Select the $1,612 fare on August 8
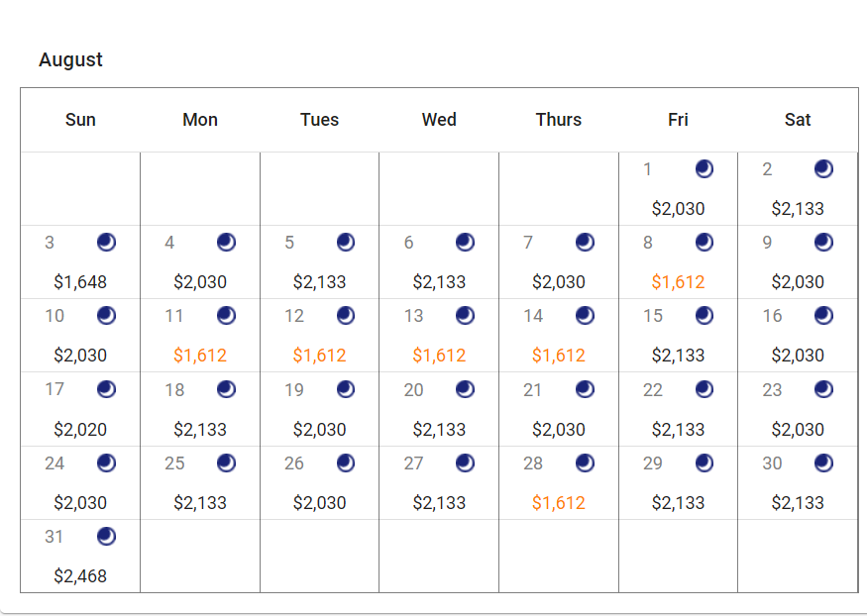This screenshot has width=867, height=616. point(678,282)
